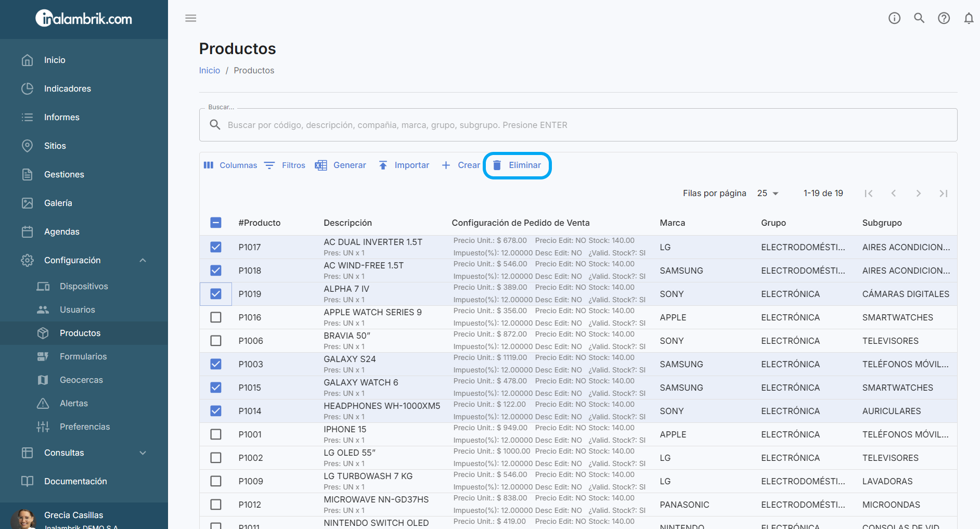Click the Alertas warning triangle icon

click(x=43, y=403)
